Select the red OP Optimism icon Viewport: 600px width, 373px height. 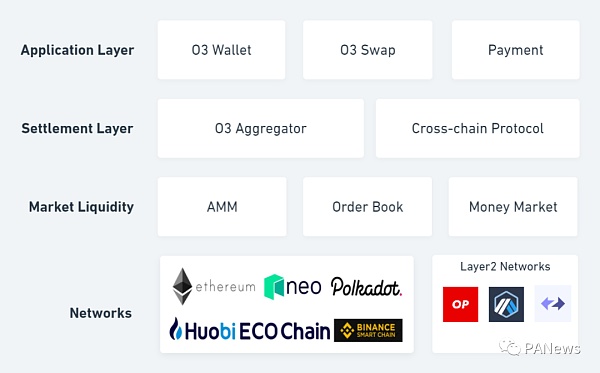pyautogui.click(x=460, y=304)
